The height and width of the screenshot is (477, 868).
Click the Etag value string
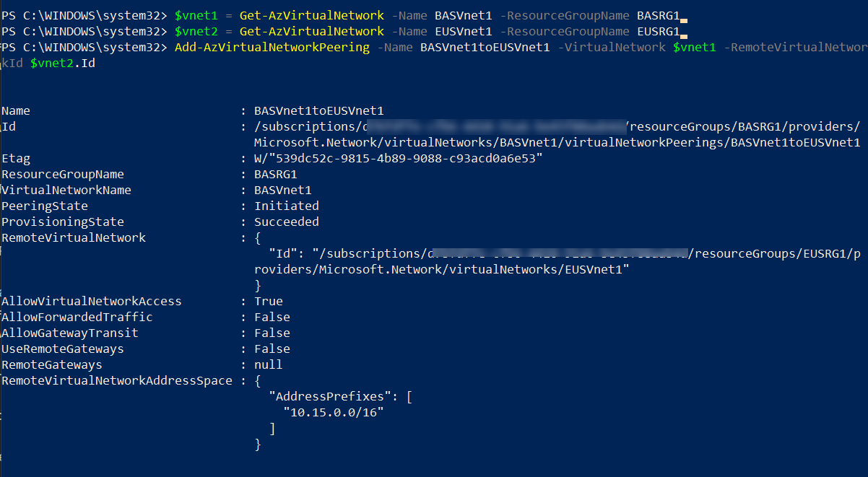[398, 158]
